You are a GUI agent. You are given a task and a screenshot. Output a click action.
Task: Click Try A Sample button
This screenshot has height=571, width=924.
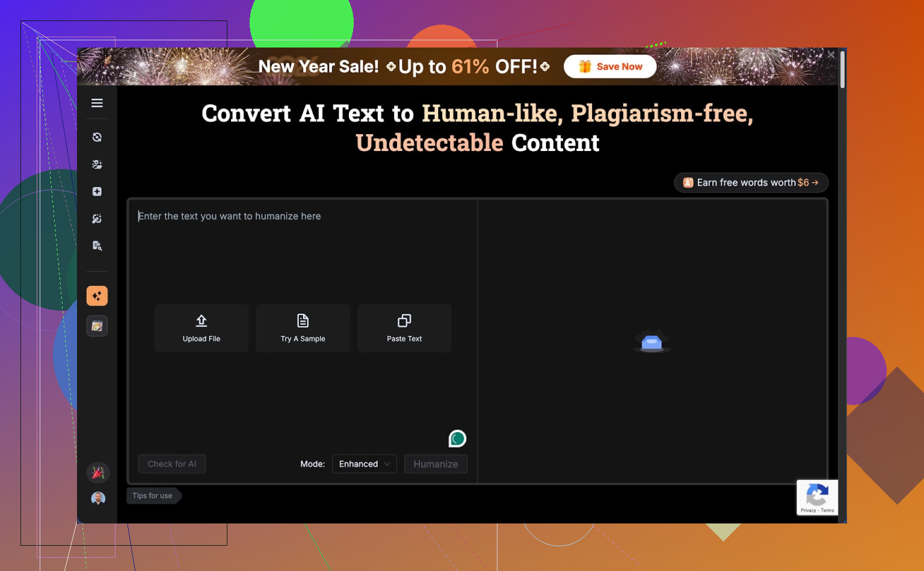click(303, 328)
